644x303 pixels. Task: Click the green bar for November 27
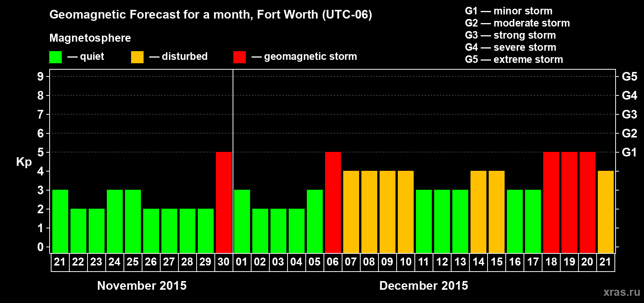tap(169, 231)
